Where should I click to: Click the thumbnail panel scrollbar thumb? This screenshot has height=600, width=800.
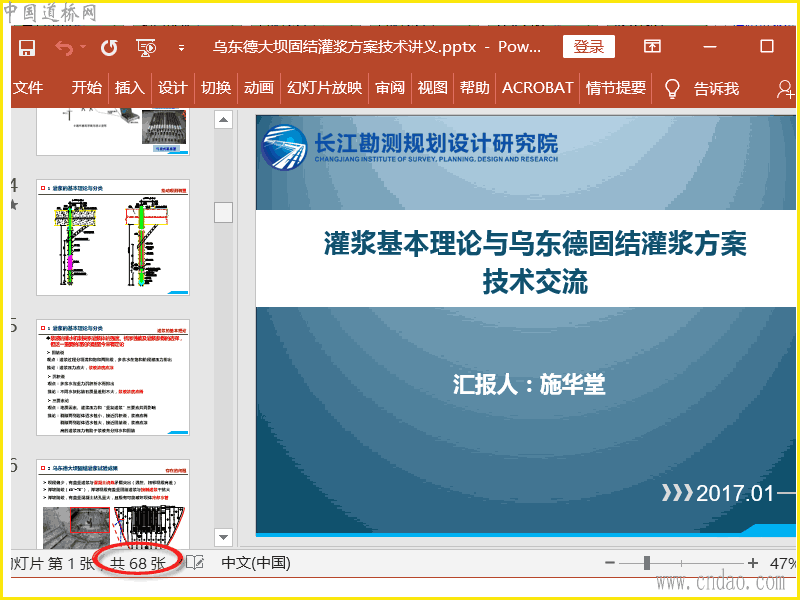223,212
